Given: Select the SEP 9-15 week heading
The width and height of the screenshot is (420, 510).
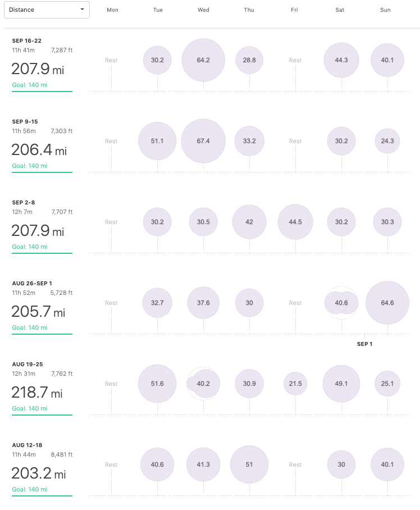Looking at the screenshot, I should click(25, 122).
